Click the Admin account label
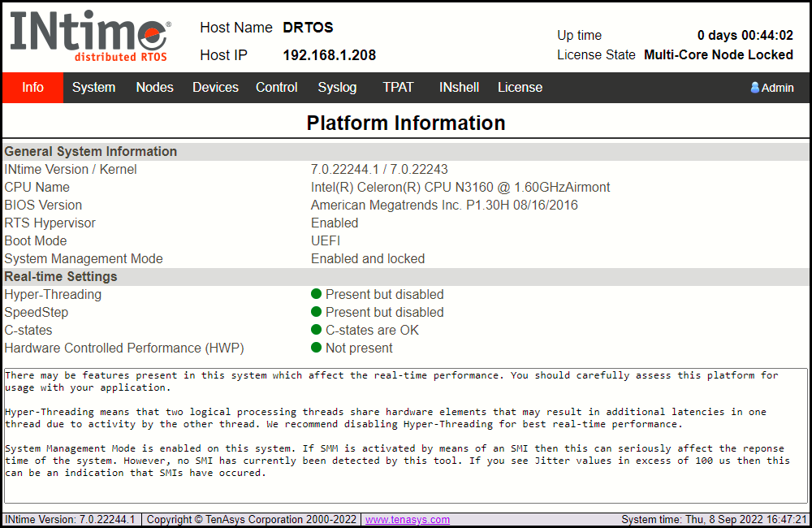Viewport: 812px width, 528px height. (x=777, y=88)
